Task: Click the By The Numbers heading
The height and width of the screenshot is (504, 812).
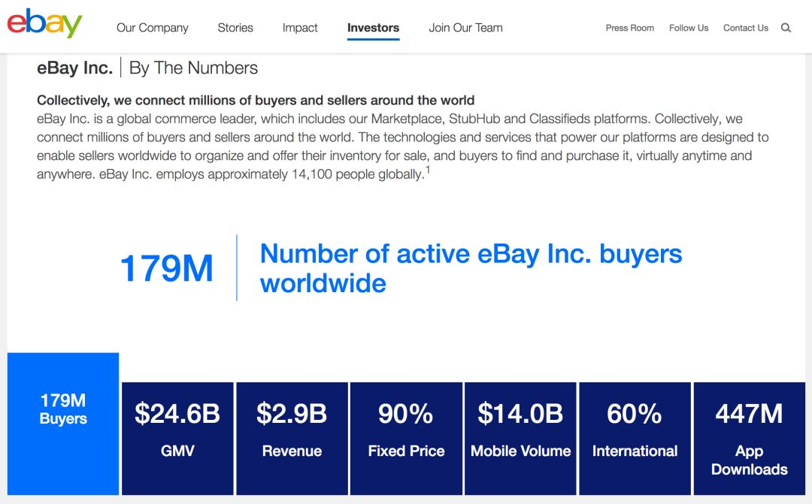Action: click(193, 68)
